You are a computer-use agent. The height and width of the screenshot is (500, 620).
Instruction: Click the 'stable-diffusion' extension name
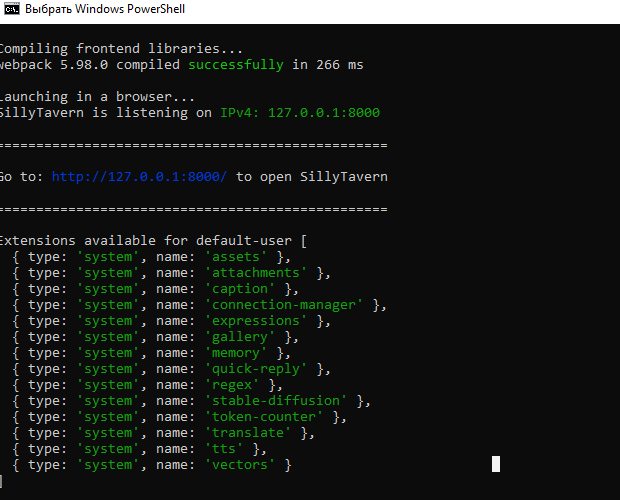276,401
